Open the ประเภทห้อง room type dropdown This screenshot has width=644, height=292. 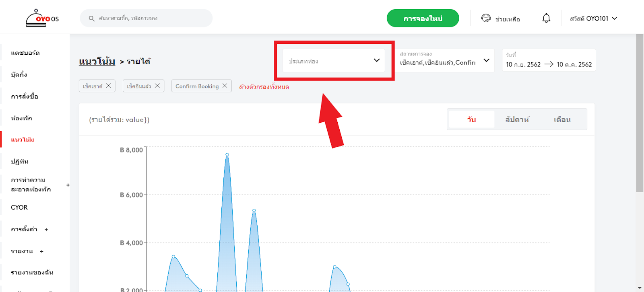click(x=334, y=61)
